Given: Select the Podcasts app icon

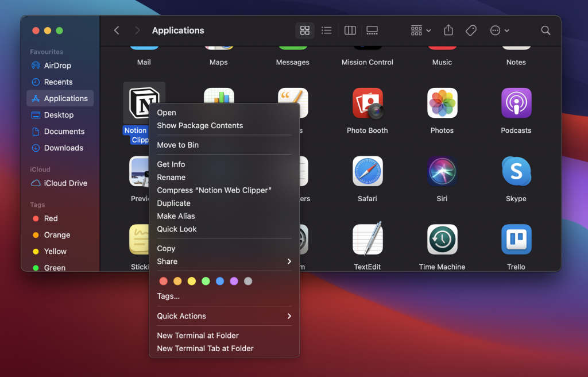Looking at the screenshot, I should [516, 103].
